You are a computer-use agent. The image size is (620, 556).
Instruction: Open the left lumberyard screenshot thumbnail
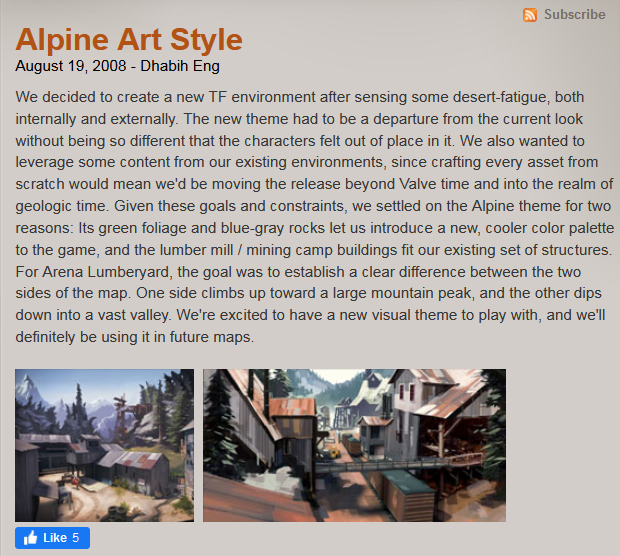click(104, 445)
